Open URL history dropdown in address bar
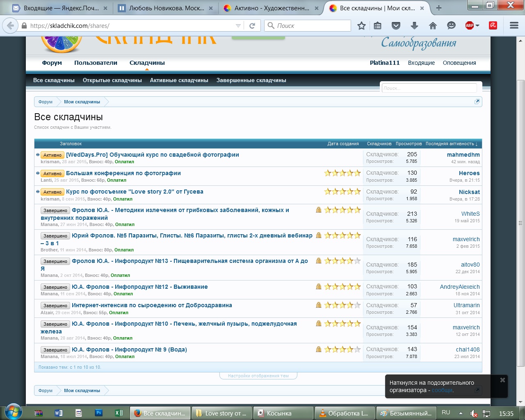This screenshot has width=525, height=420. tap(238, 26)
